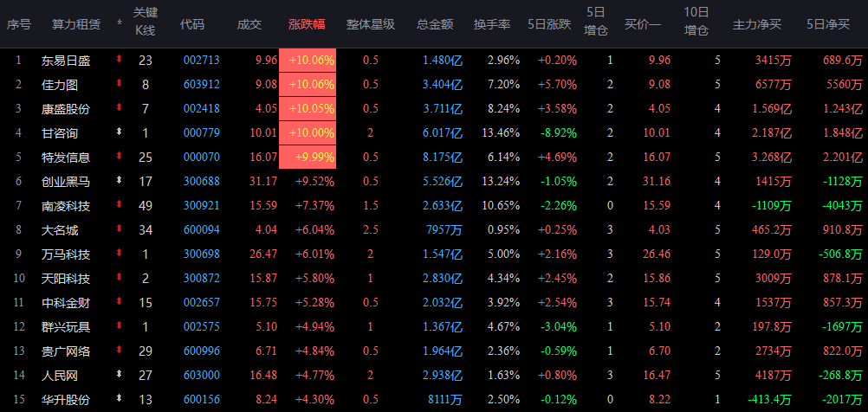This screenshot has width=868, height=412.
Task: Open stock code 300698
Action: tap(202, 254)
